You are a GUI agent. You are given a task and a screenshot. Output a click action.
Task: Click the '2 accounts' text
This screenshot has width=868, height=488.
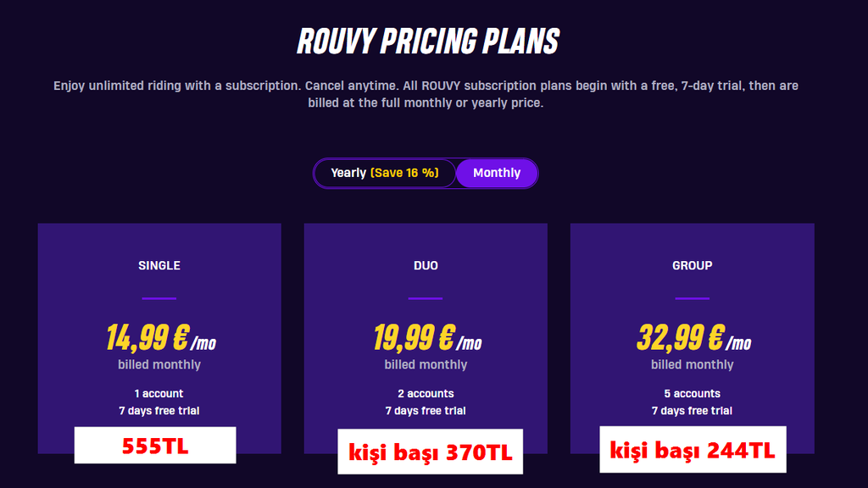click(x=426, y=393)
